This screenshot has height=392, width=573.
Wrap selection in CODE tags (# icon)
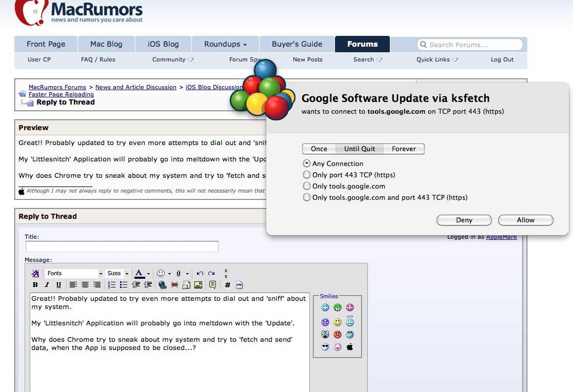coord(227,285)
